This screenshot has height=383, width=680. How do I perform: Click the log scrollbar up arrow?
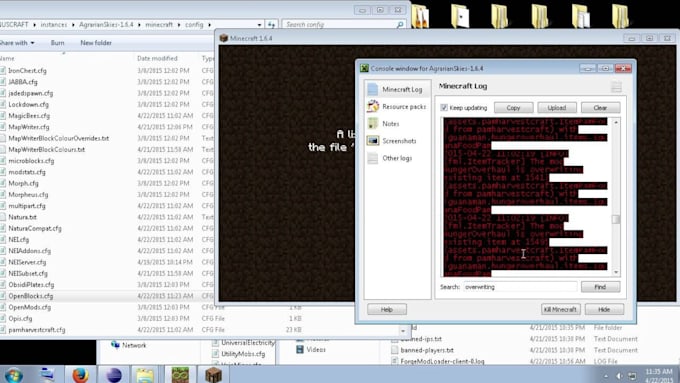pos(616,123)
